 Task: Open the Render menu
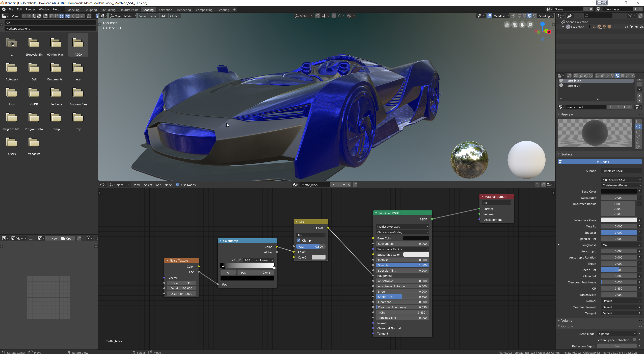coord(30,9)
